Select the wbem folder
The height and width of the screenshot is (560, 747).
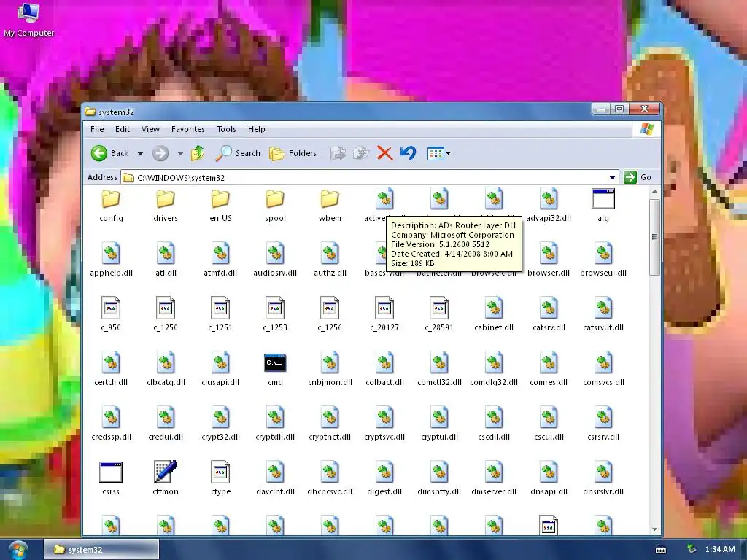pyautogui.click(x=330, y=206)
